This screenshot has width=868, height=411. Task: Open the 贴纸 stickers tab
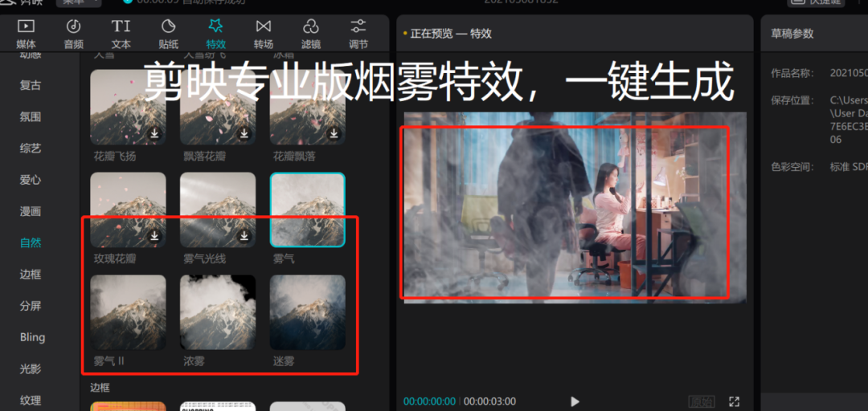click(168, 34)
